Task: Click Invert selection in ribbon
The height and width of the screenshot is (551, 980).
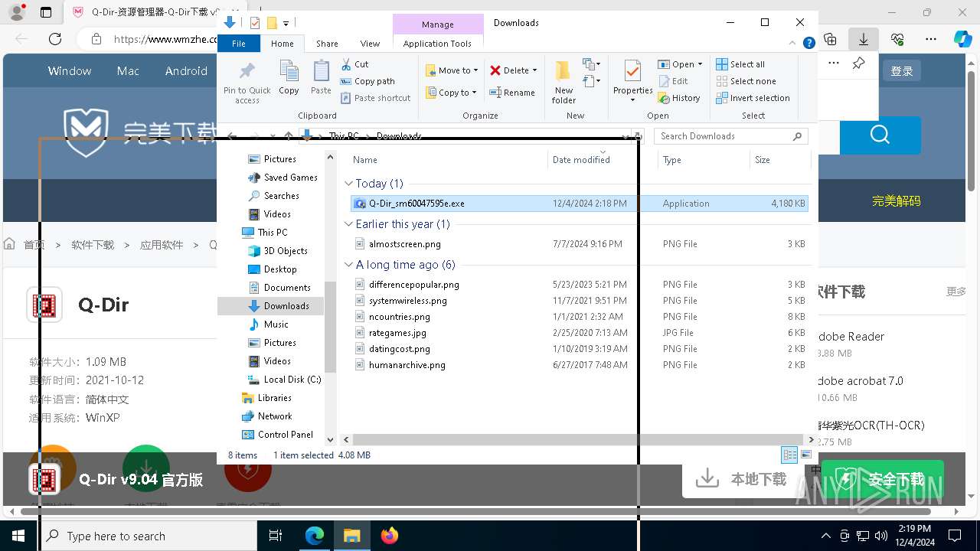Action: 753,98
